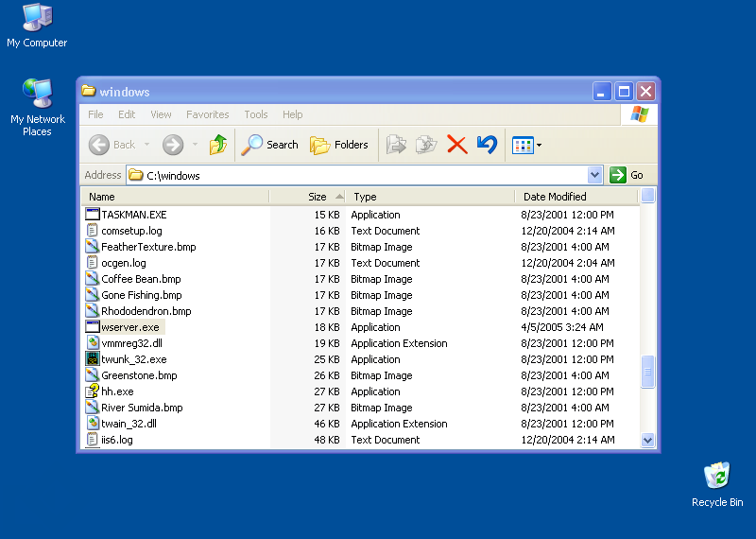
Task: Open the Edit menu
Action: 127,114
